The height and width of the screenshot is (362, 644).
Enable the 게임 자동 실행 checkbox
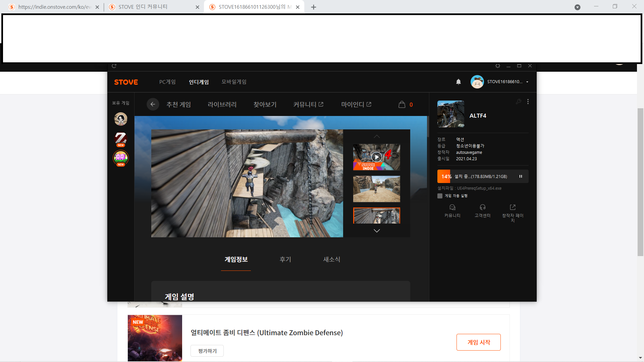pyautogui.click(x=440, y=196)
